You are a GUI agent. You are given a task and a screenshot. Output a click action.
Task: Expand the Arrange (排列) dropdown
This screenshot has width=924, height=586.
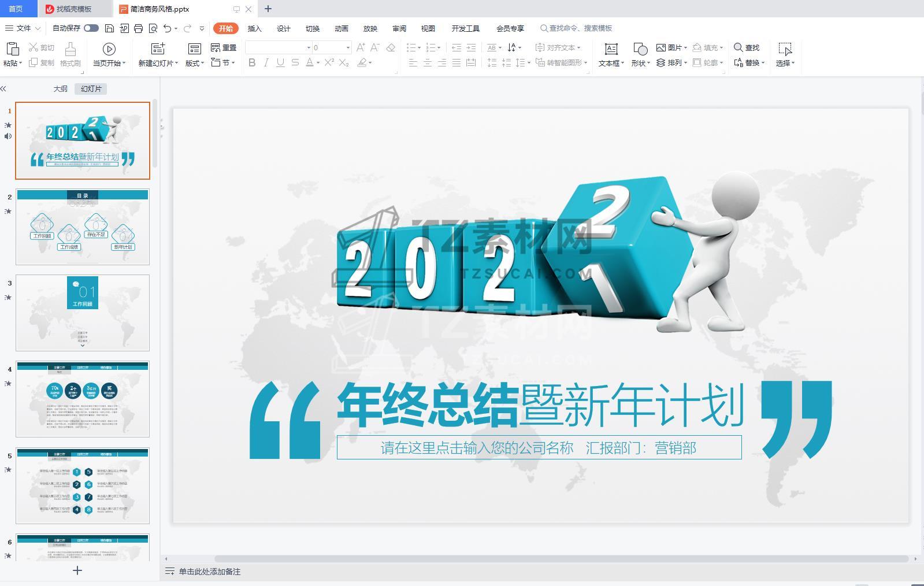click(x=671, y=62)
